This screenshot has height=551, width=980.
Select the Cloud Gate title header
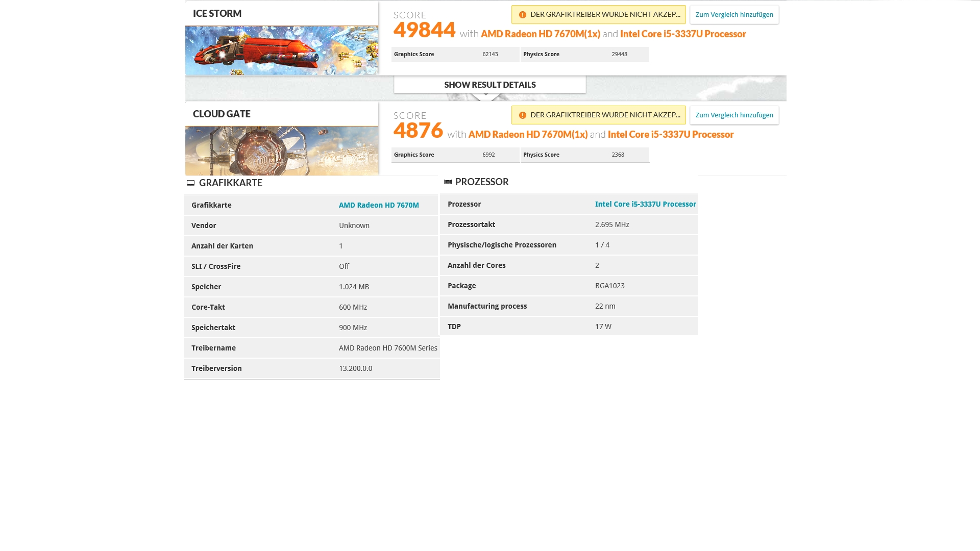[x=222, y=114]
